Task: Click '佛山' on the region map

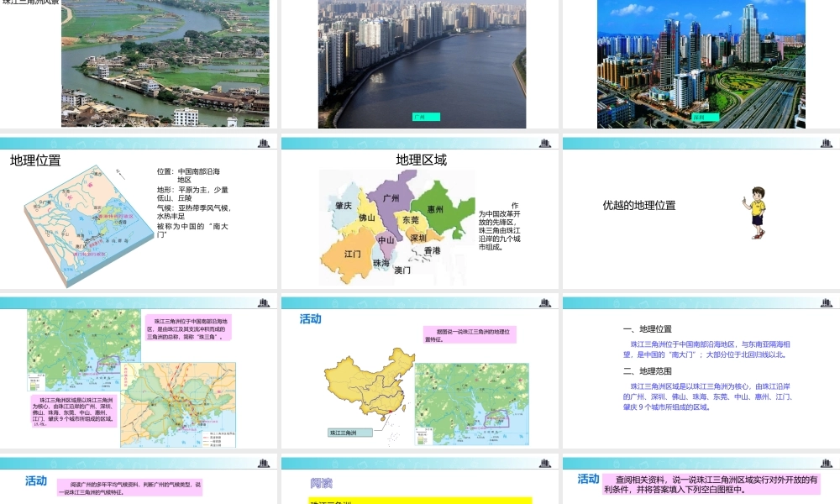Action: coord(367,218)
